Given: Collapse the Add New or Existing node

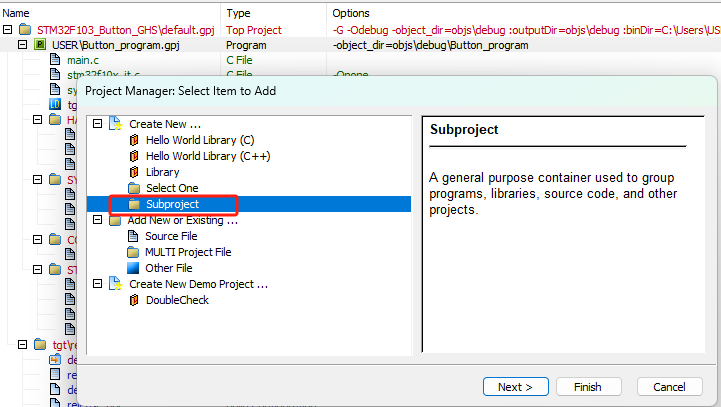Looking at the screenshot, I should click(x=97, y=220).
